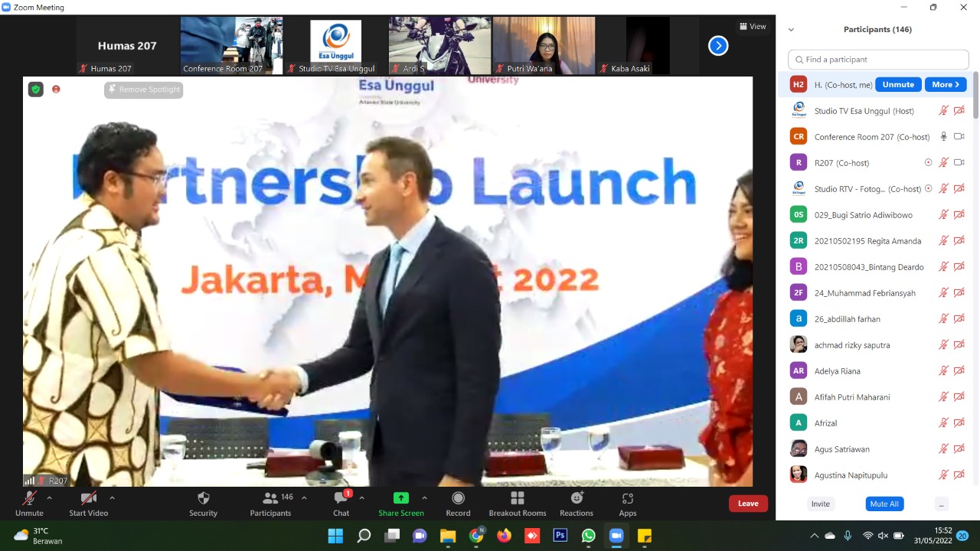Toggle the mic icon for R207 (Co-host)

tap(944, 163)
